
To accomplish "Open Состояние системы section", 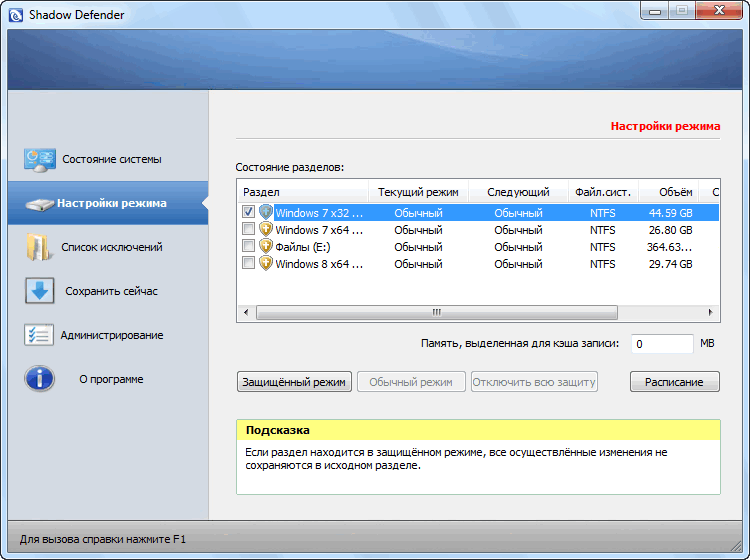I will click(x=108, y=159).
